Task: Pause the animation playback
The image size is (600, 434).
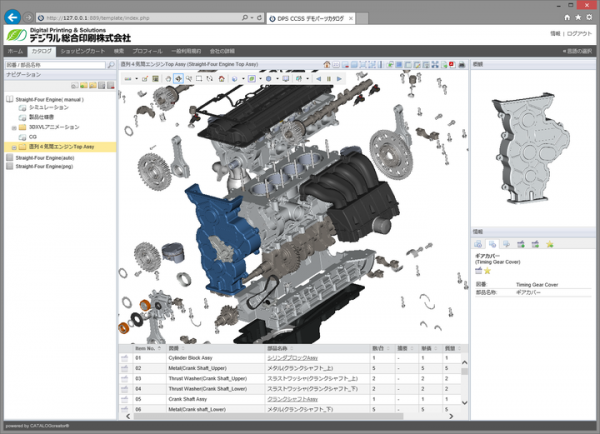Action: coord(329,79)
